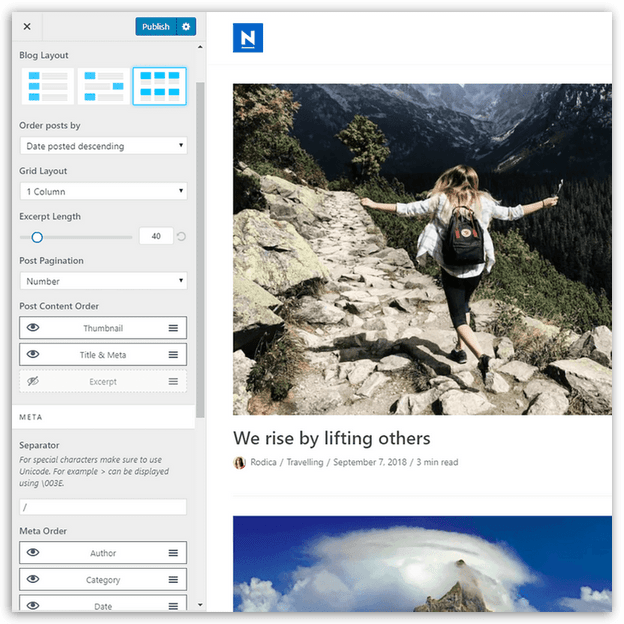Expand the Grid Layout dropdown
Screen dimensions: 624x624
click(103, 191)
